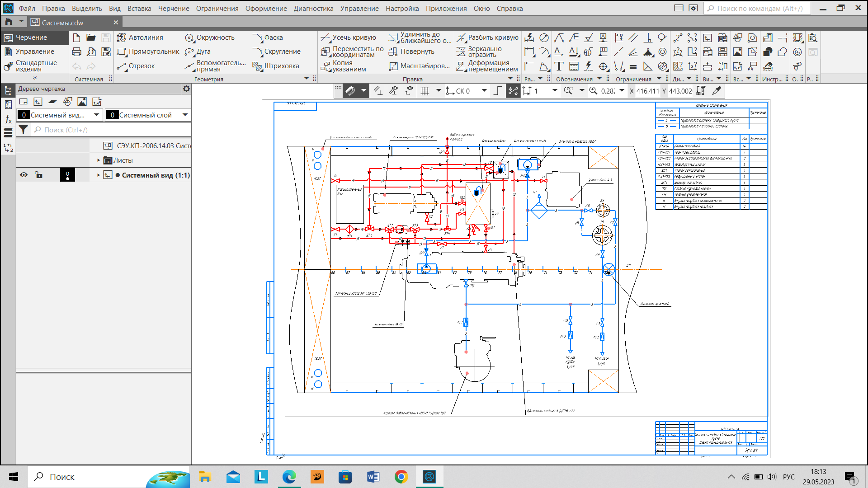This screenshot has height=488, width=868.
Task: Toggle snapping magnet button
Action: pos(350,91)
